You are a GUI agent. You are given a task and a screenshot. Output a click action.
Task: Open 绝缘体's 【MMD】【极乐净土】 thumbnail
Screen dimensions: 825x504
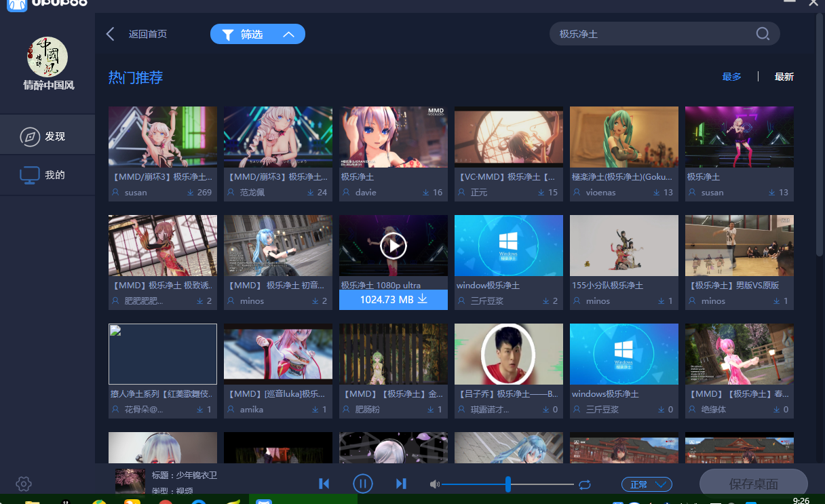(x=740, y=354)
